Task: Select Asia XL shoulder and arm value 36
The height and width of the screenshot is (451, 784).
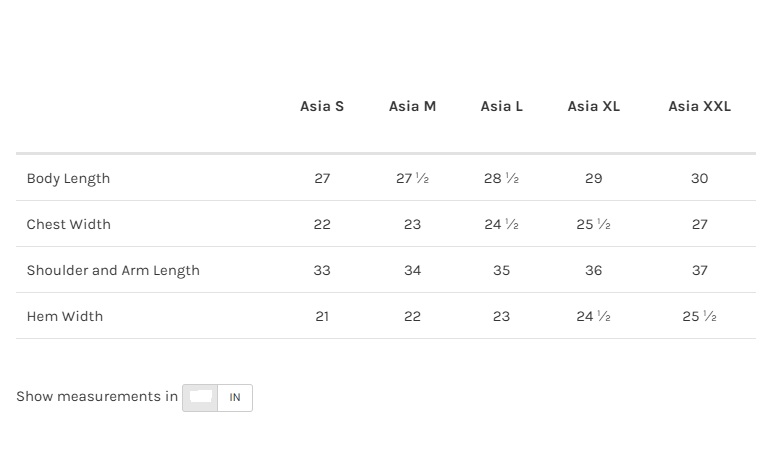Action: pos(593,270)
